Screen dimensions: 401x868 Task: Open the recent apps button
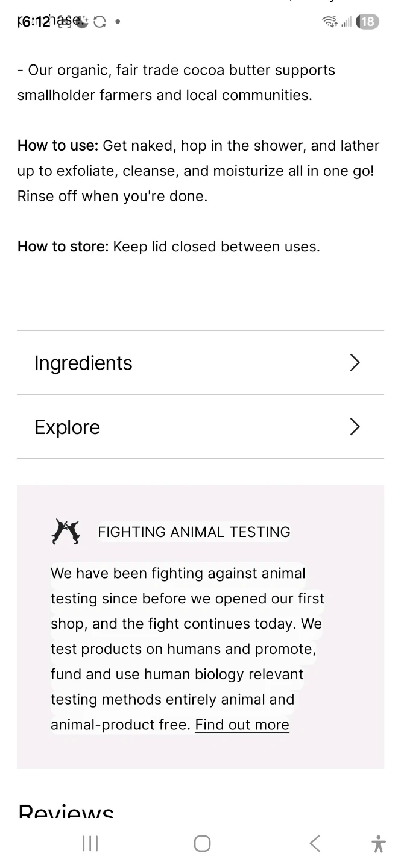coord(90,843)
